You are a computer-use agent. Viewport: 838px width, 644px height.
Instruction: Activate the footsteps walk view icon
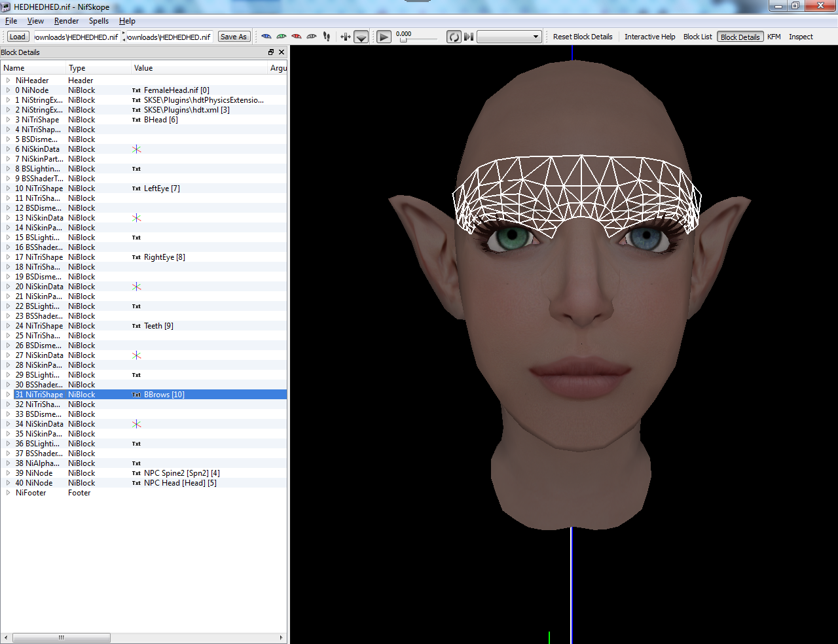click(x=327, y=37)
